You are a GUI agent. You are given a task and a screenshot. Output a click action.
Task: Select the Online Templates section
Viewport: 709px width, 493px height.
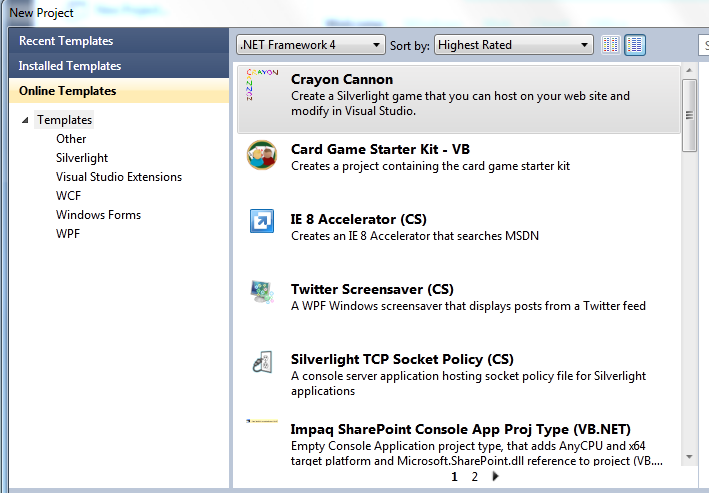point(119,90)
